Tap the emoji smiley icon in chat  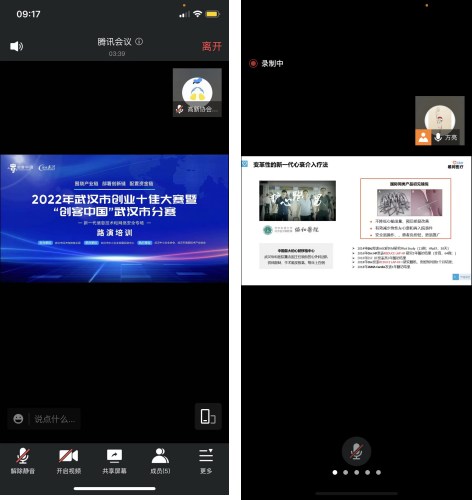(x=18, y=419)
